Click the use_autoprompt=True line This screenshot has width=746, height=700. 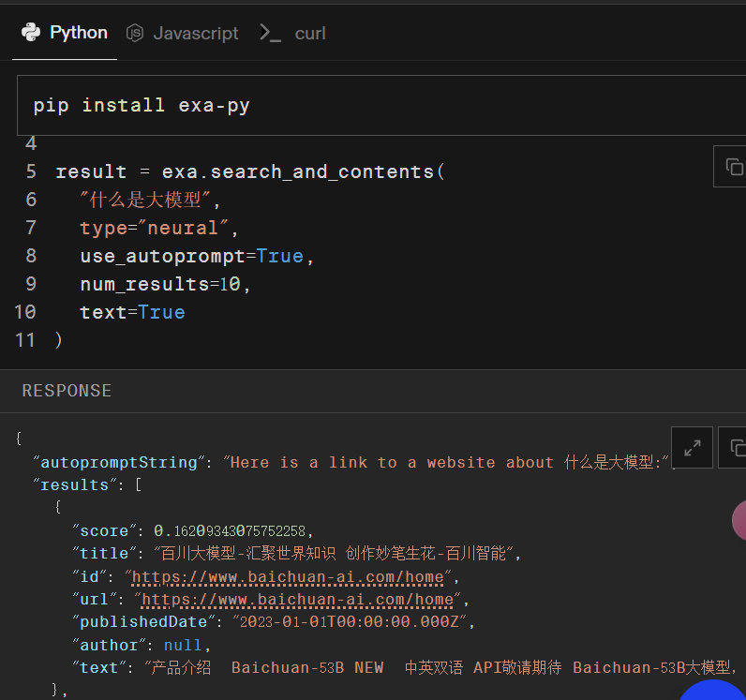197,257
